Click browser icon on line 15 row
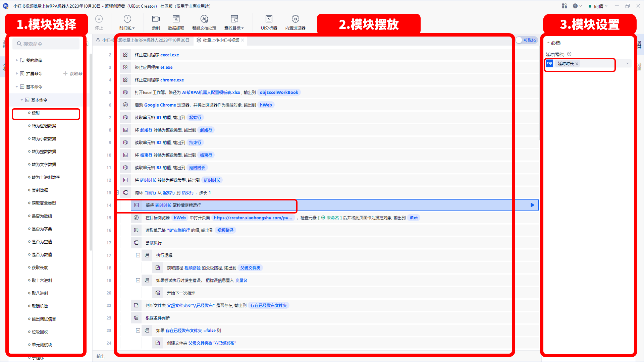 pyautogui.click(x=136, y=218)
